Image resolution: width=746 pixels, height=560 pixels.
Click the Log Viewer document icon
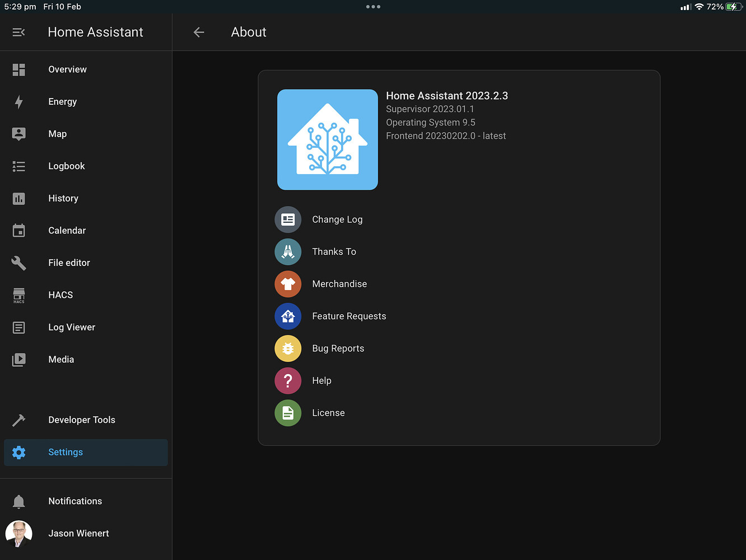tap(18, 328)
